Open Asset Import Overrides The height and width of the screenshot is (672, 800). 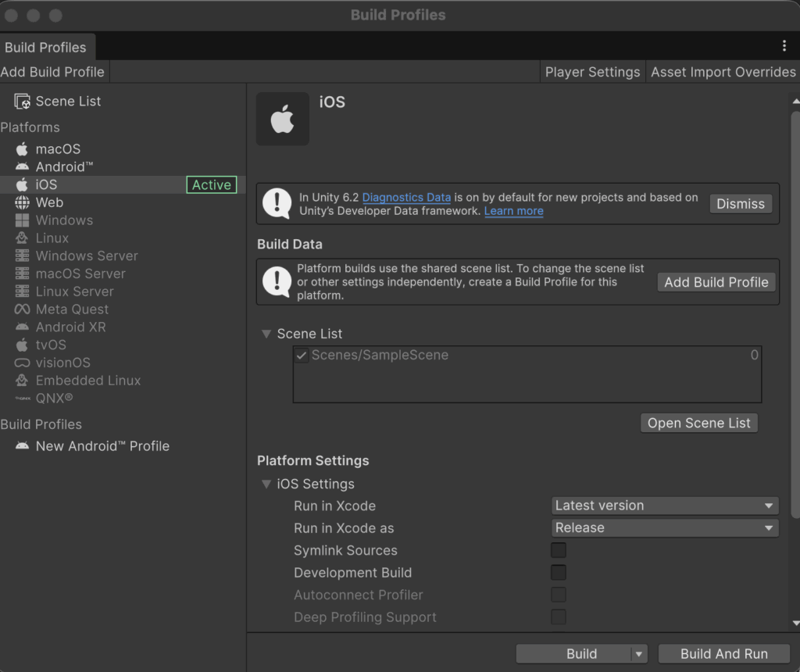pos(723,72)
